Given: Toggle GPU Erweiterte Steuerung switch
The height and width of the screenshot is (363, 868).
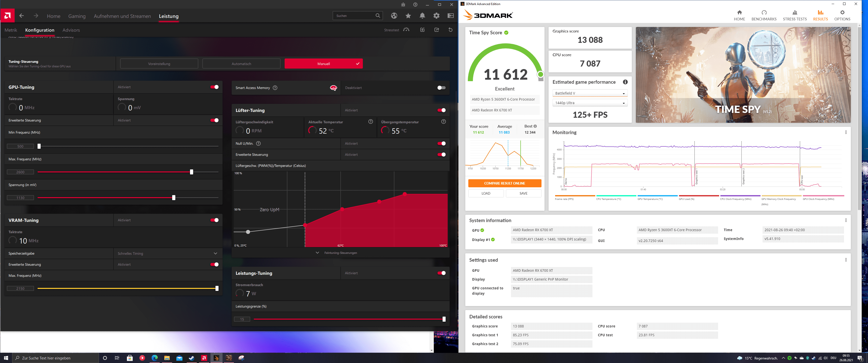Looking at the screenshot, I should click(x=214, y=120).
